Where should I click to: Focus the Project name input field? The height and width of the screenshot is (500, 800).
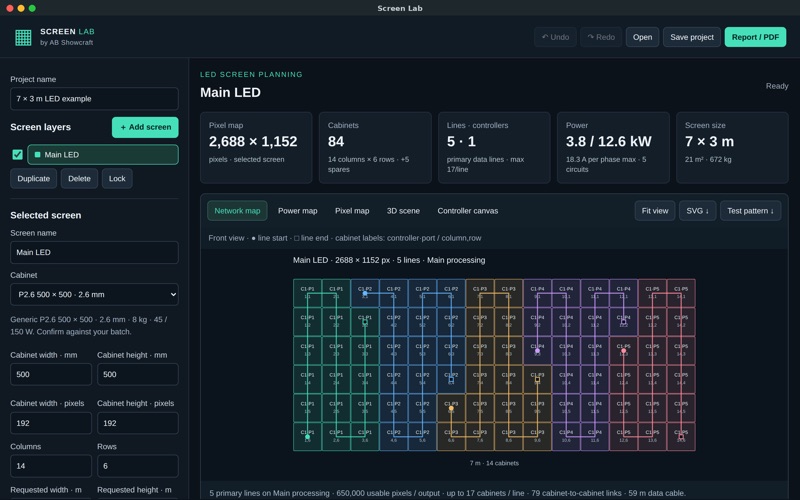pyautogui.click(x=94, y=98)
